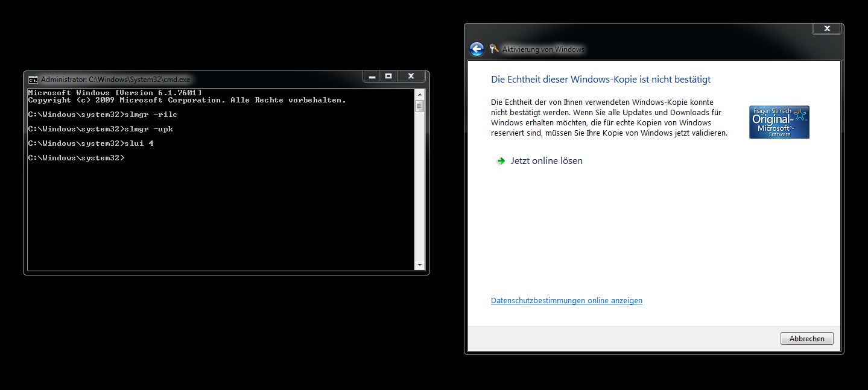The width and height of the screenshot is (868, 390).
Task: Close the Aktivierung von Windows dialog
Action: [x=827, y=28]
